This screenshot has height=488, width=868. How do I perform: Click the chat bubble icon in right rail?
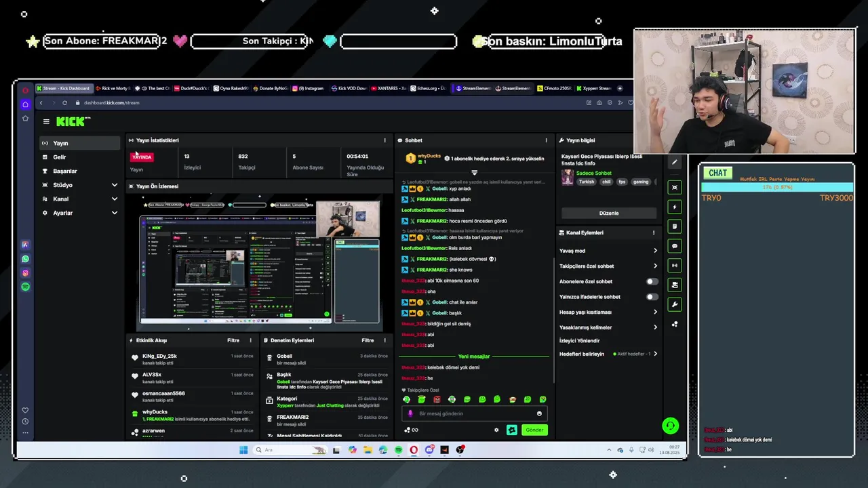(x=674, y=246)
